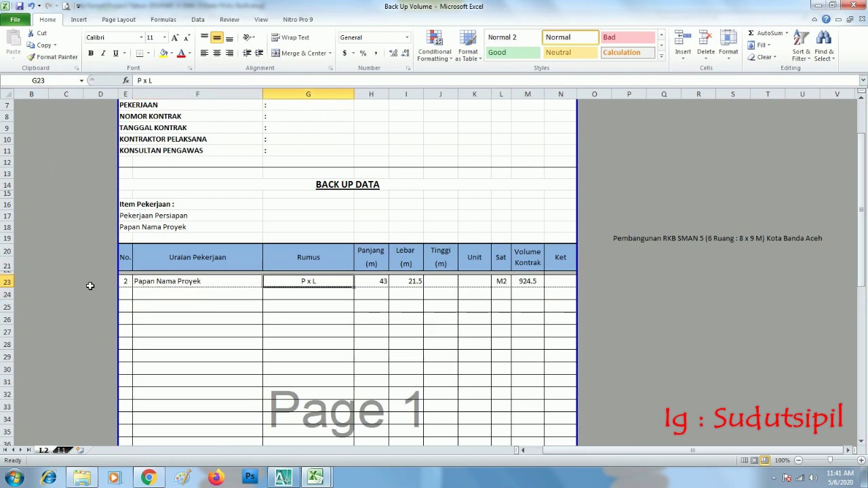868x488 pixels.
Task: Open Conditional Formatting menu
Action: pos(435,45)
